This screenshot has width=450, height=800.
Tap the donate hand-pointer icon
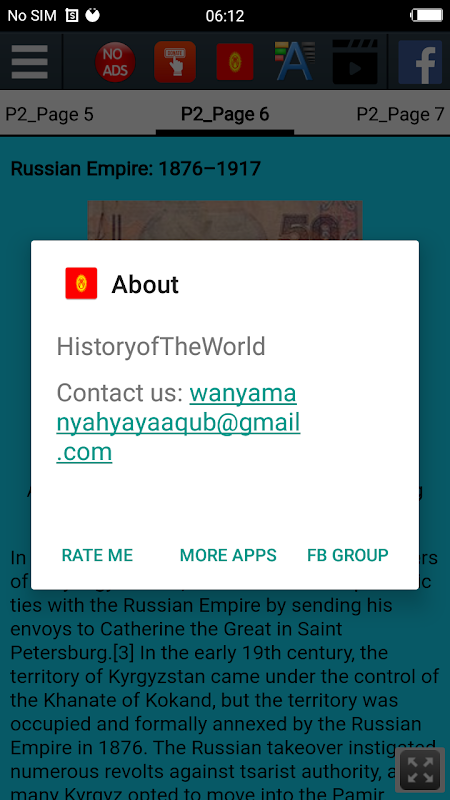coord(175,62)
